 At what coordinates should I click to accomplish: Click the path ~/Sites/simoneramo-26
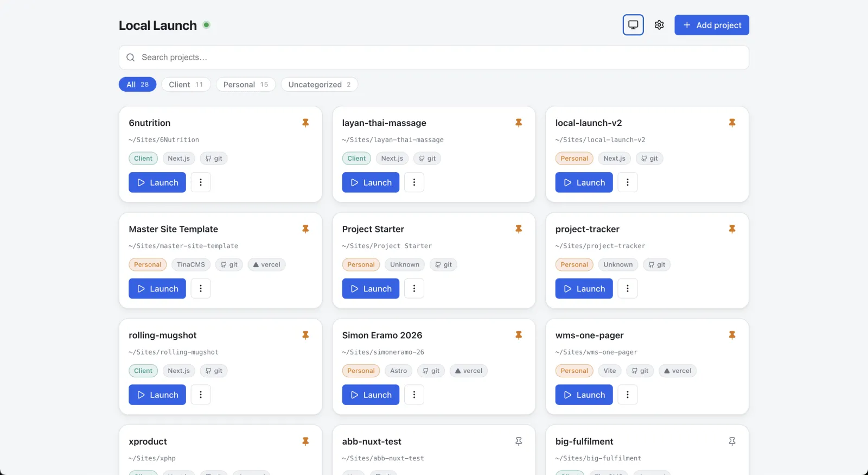(x=383, y=352)
